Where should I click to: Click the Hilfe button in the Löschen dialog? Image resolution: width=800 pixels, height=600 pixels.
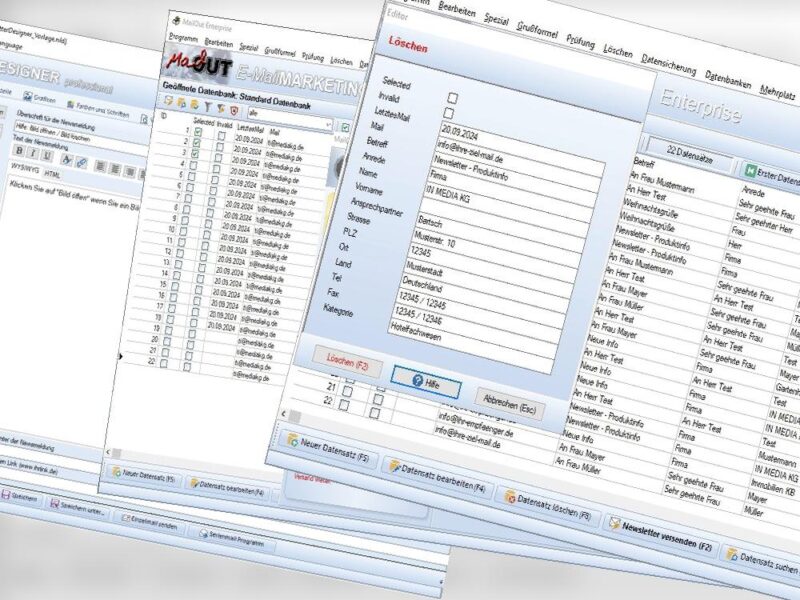pyautogui.click(x=427, y=382)
